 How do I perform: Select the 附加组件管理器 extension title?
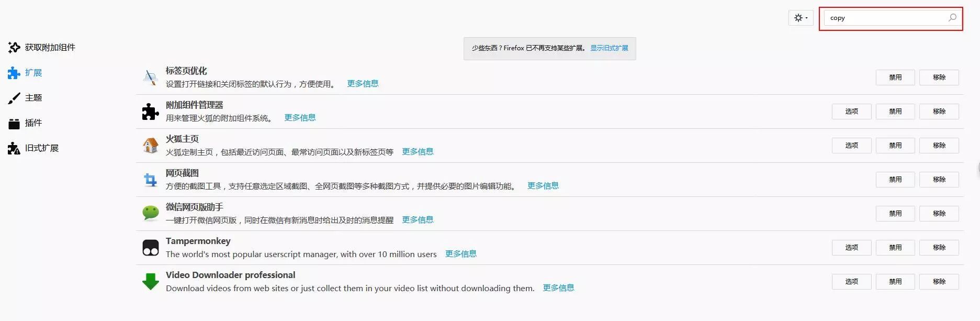click(195, 105)
